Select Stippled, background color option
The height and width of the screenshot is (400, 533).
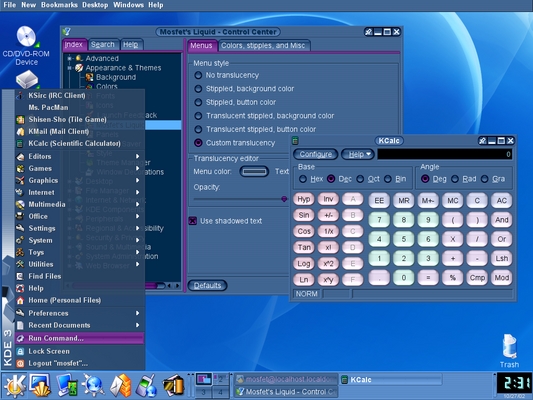[198, 89]
